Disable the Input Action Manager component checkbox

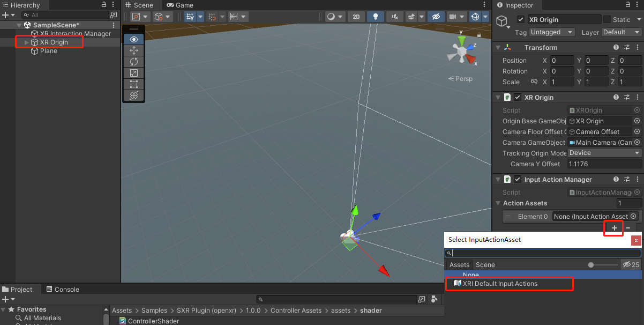pyautogui.click(x=518, y=180)
